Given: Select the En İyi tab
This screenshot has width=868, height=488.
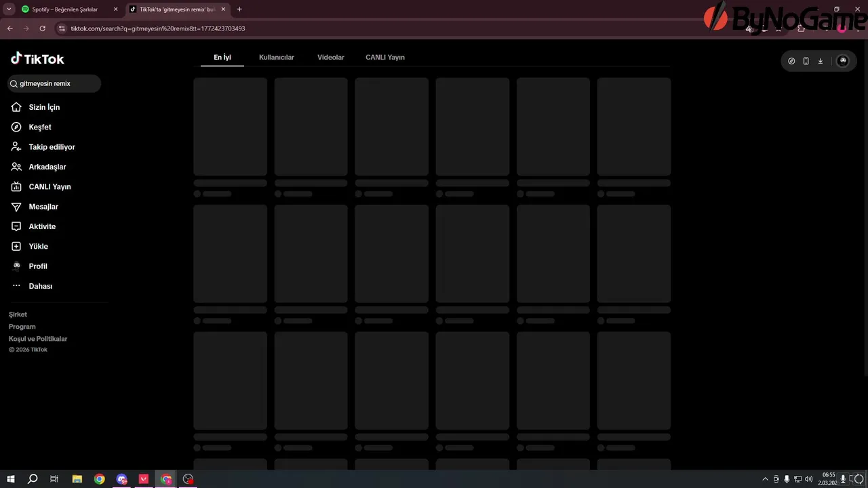Looking at the screenshot, I should (x=222, y=58).
